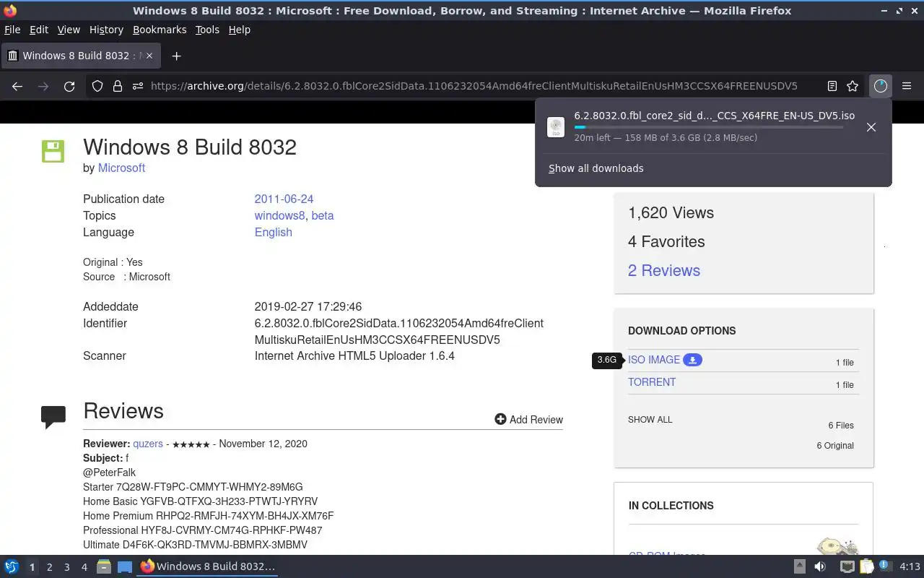This screenshot has height=578, width=924.
Task: Click the Firefox taskbar window button
Action: tap(208, 567)
